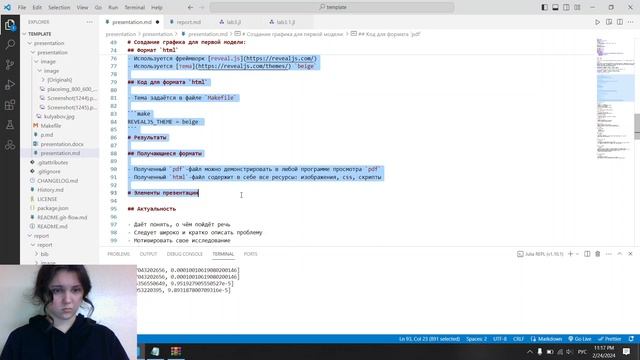Open the File menu
Screen dimensions: 640x360
pos(22,7)
